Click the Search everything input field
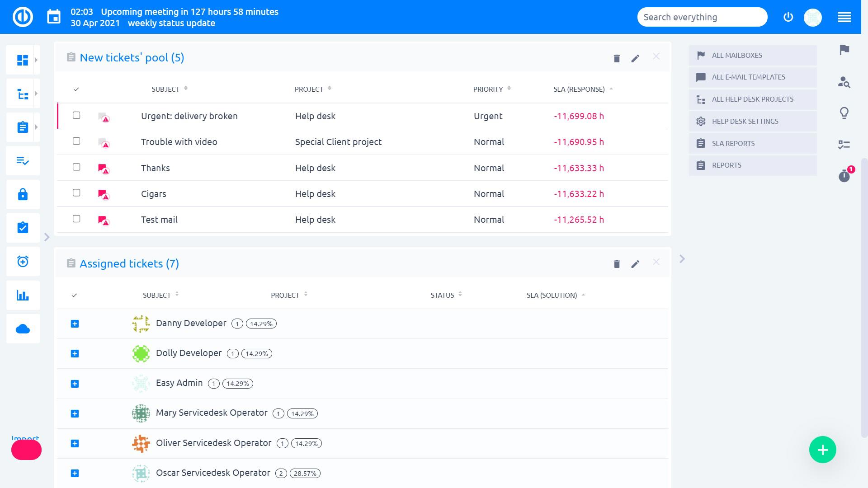Viewport: 868px width, 488px height. [x=702, y=17]
